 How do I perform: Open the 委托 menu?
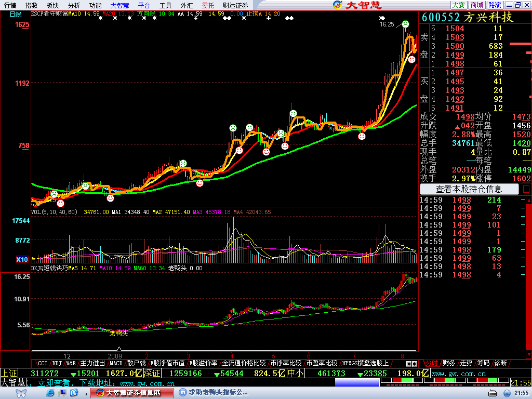pyautogui.click(x=208, y=5)
